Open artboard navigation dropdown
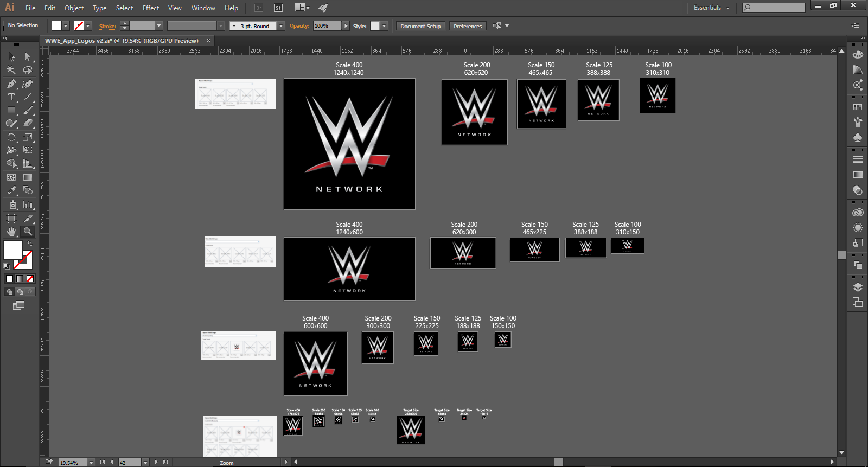Screen dimensions: 868x467 tap(145, 463)
